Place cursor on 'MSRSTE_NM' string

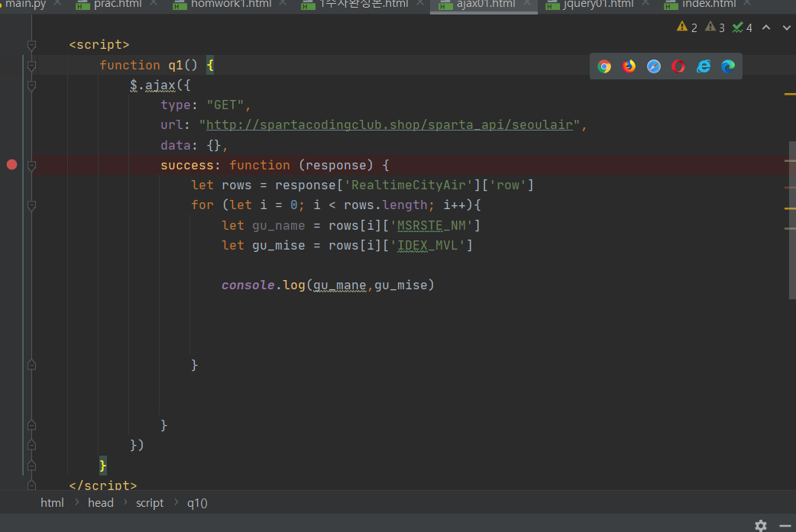(x=431, y=225)
